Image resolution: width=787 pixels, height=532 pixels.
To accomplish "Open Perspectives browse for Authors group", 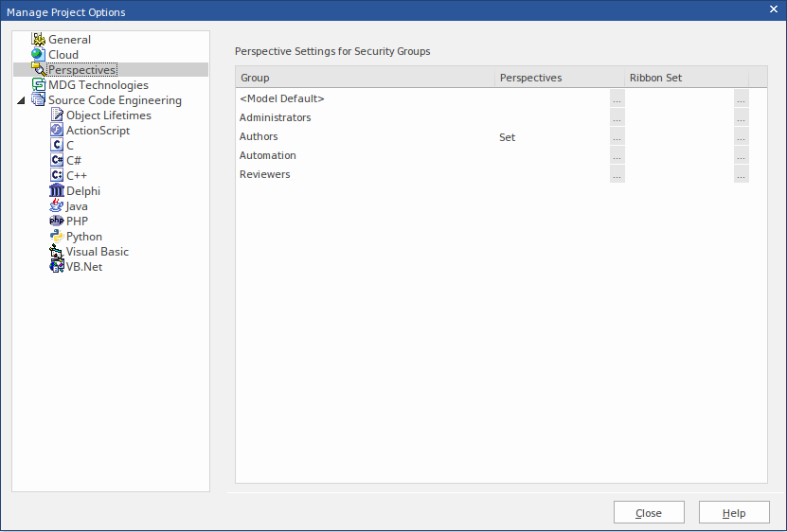I will (617, 137).
